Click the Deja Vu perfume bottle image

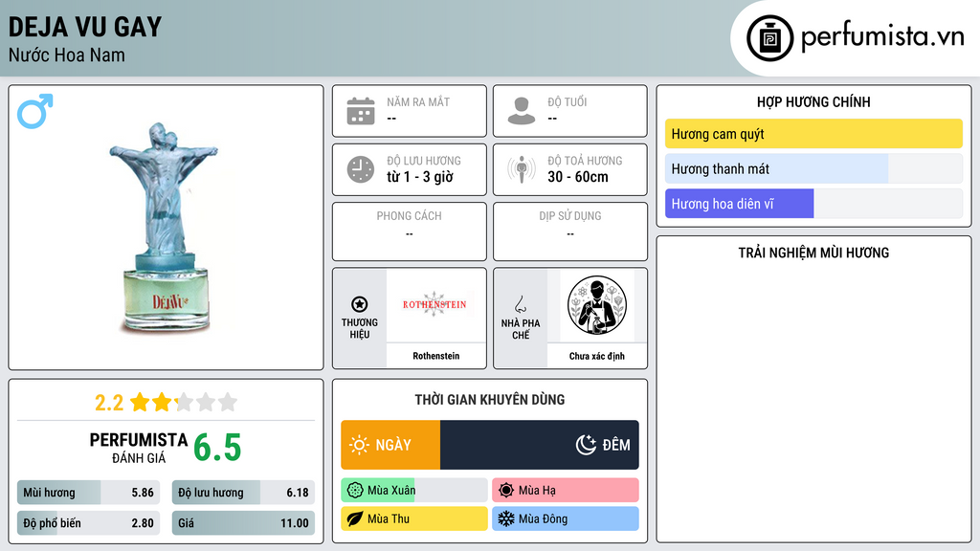[166, 228]
